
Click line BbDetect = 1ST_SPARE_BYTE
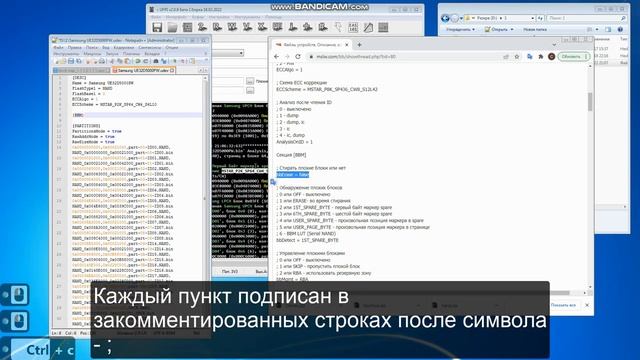tap(307, 240)
